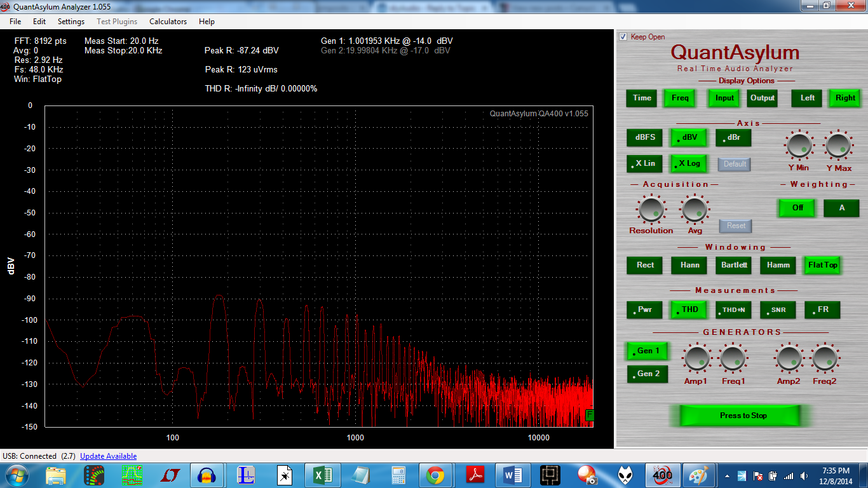Click the Reset acquisition button
The image size is (868, 488).
(736, 226)
